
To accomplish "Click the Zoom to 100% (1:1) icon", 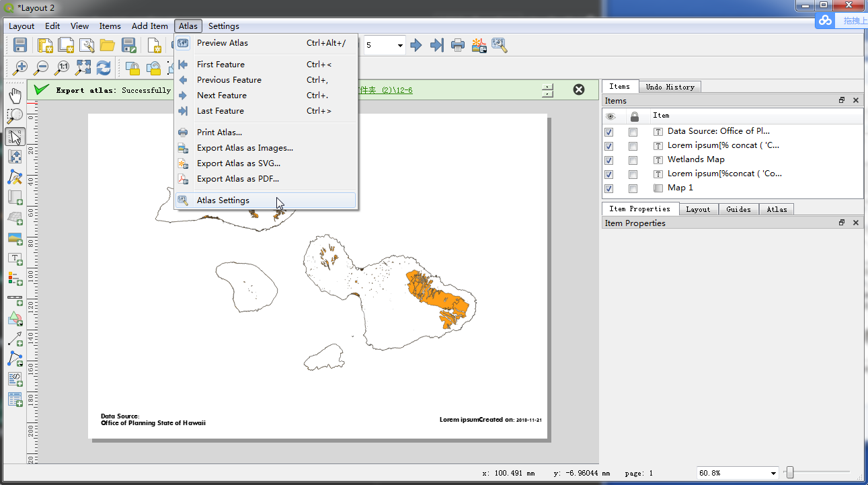I will (x=62, y=67).
